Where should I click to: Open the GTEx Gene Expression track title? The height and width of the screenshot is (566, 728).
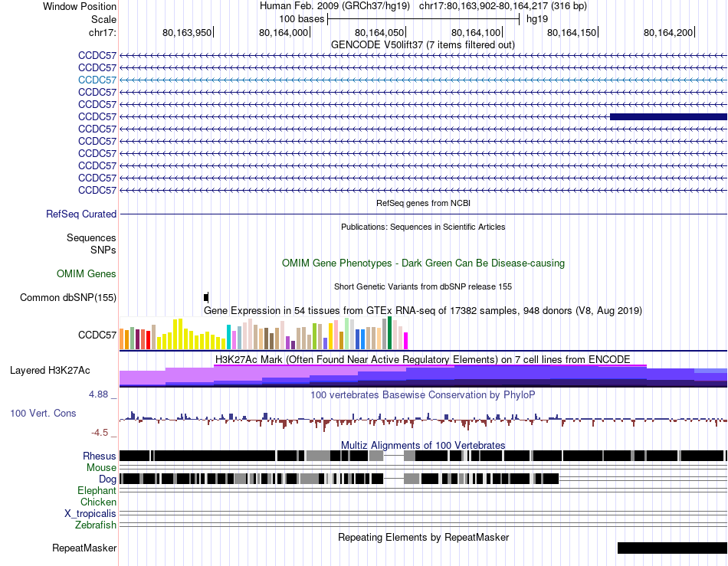coord(423,310)
